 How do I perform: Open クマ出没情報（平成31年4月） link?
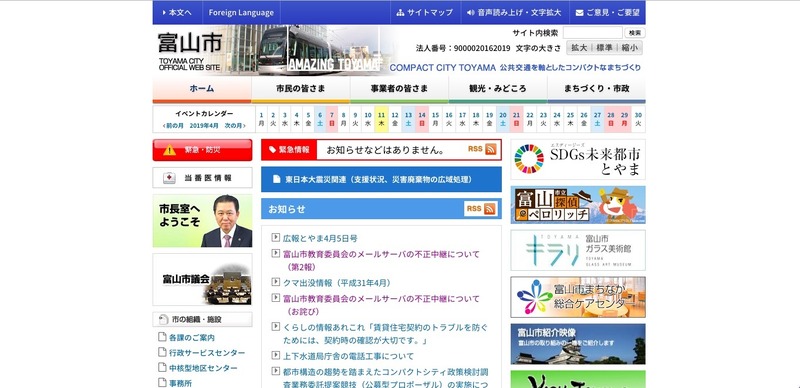(x=337, y=282)
